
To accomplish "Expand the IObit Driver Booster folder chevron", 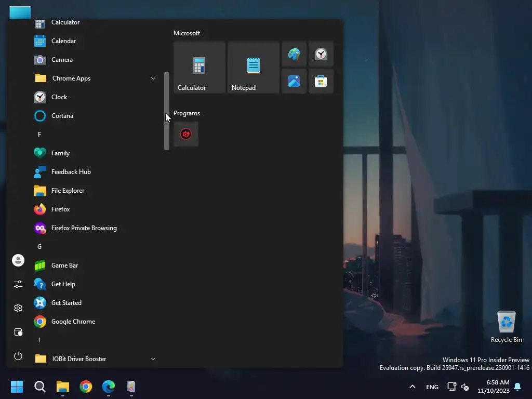I will [153, 359].
